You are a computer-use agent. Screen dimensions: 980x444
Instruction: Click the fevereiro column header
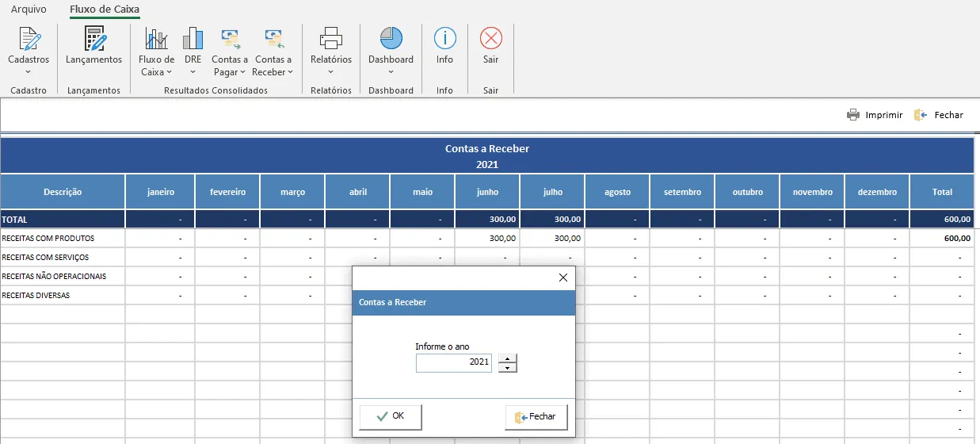click(227, 192)
